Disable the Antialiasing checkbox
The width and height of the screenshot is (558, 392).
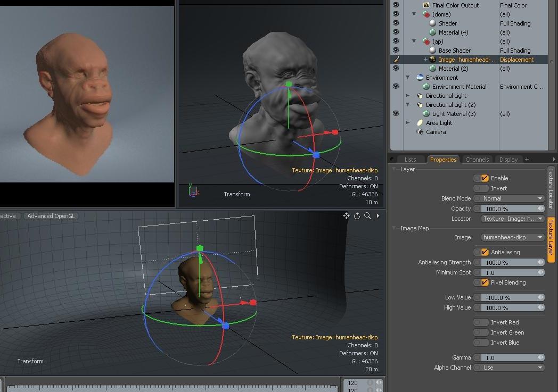485,252
